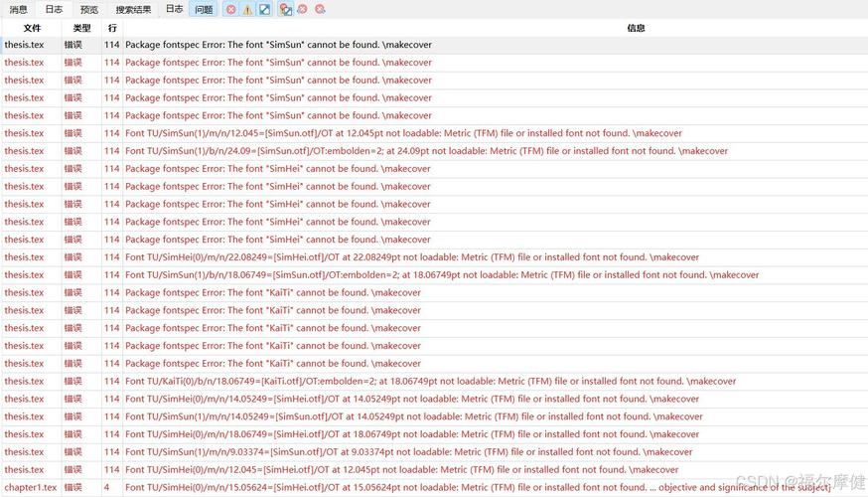Open the 搜索结果 tab

click(x=133, y=9)
